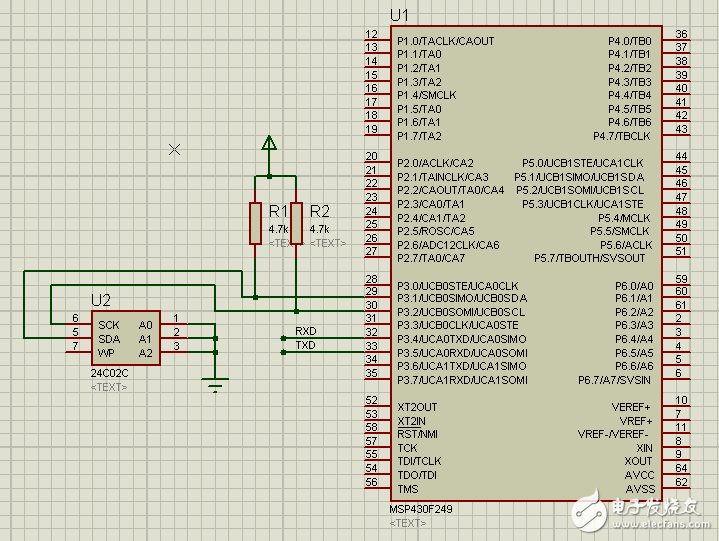Click the SCK pin label on U2
The height and width of the screenshot is (541, 719).
pyautogui.click(x=109, y=325)
